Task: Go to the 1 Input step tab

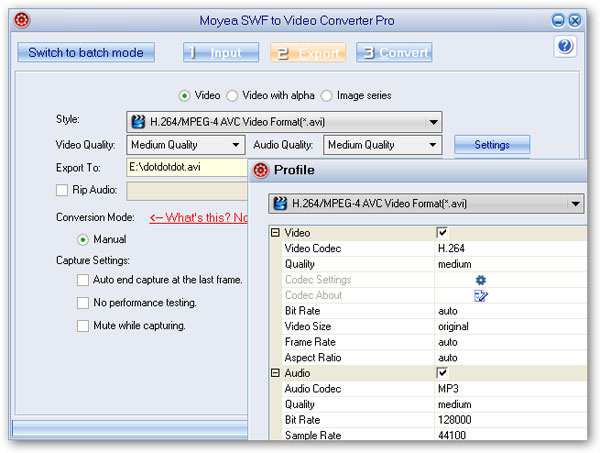Action: [221, 52]
